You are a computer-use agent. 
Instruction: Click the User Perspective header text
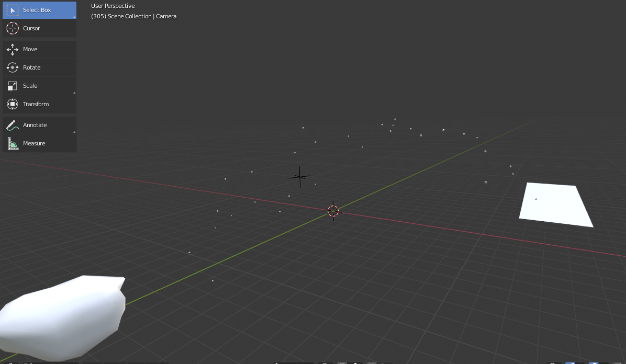point(111,6)
